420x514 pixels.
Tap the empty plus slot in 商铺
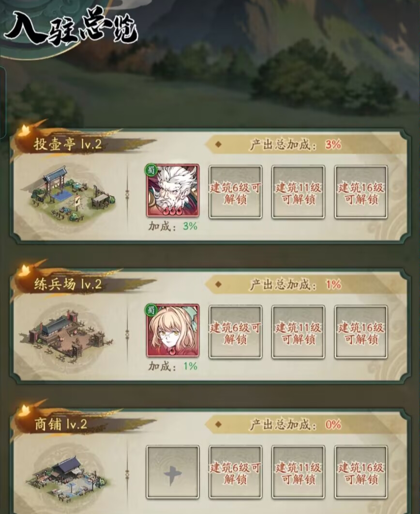(173, 472)
